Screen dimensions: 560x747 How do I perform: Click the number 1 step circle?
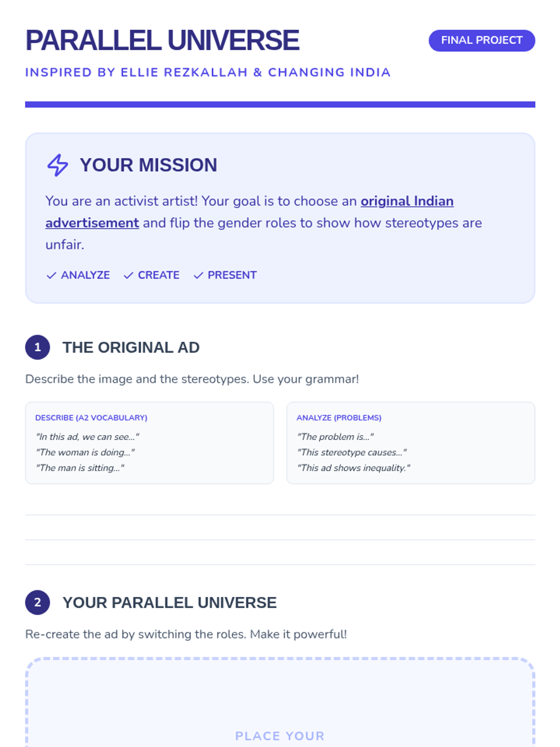(37, 347)
